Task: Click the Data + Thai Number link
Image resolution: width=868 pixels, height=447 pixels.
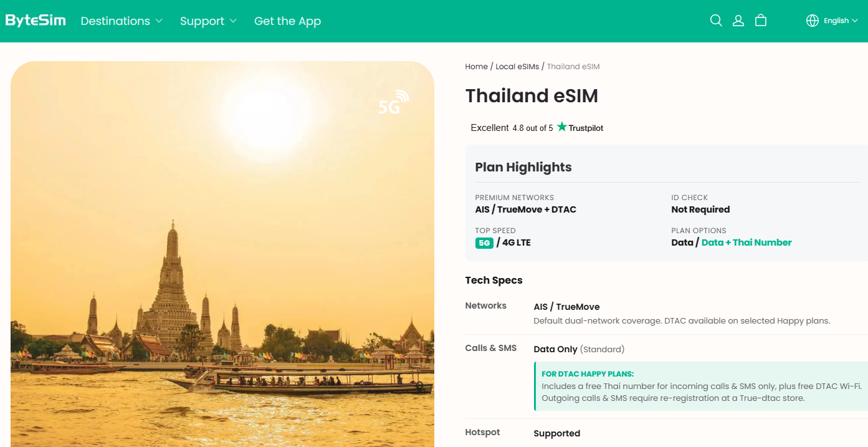Action: pyautogui.click(x=746, y=243)
